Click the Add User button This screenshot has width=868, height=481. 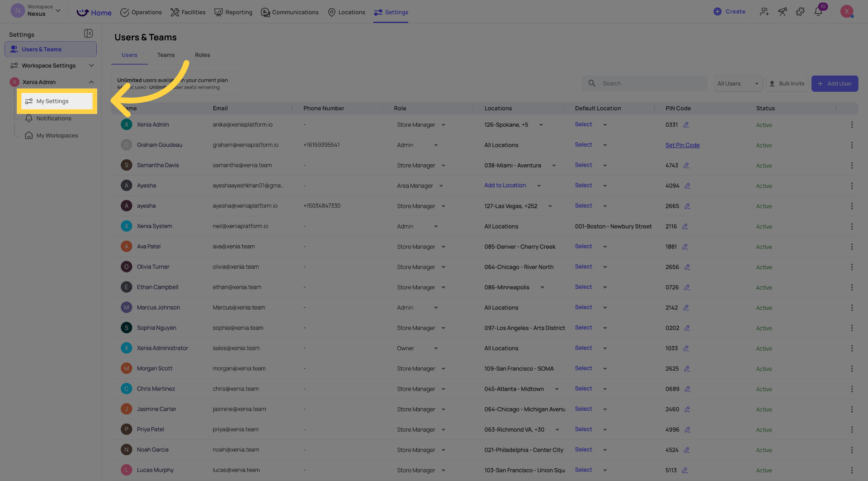[835, 84]
